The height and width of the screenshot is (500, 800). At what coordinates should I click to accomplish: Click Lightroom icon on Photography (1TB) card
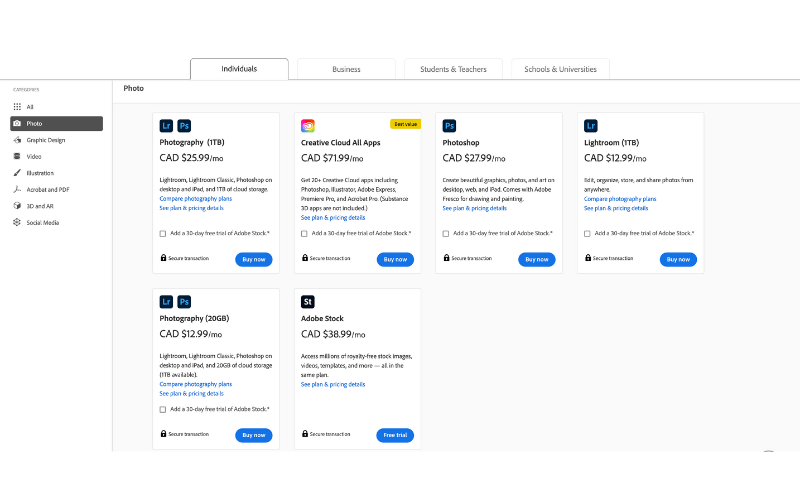[x=166, y=126]
